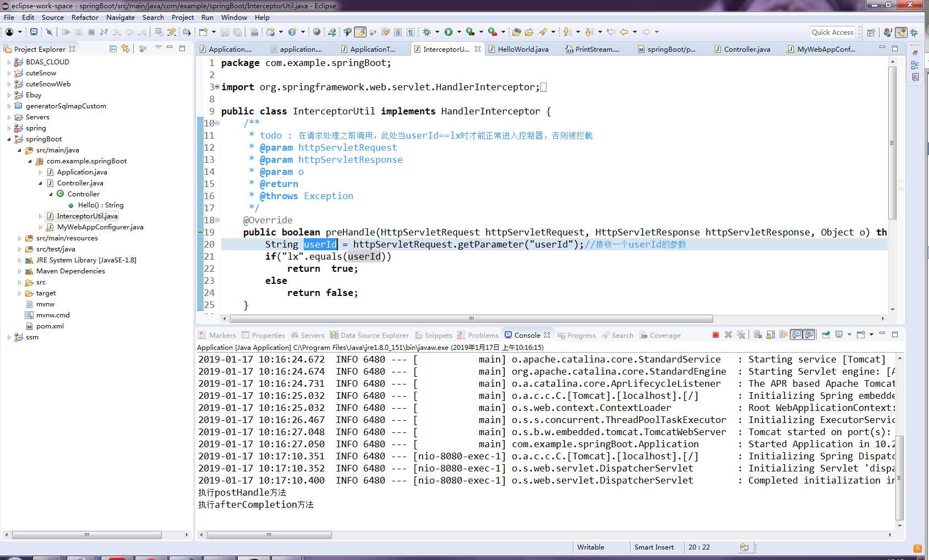929x560 pixels.
Task: Click the editor horizontal scrollbar
Action: 471,319
